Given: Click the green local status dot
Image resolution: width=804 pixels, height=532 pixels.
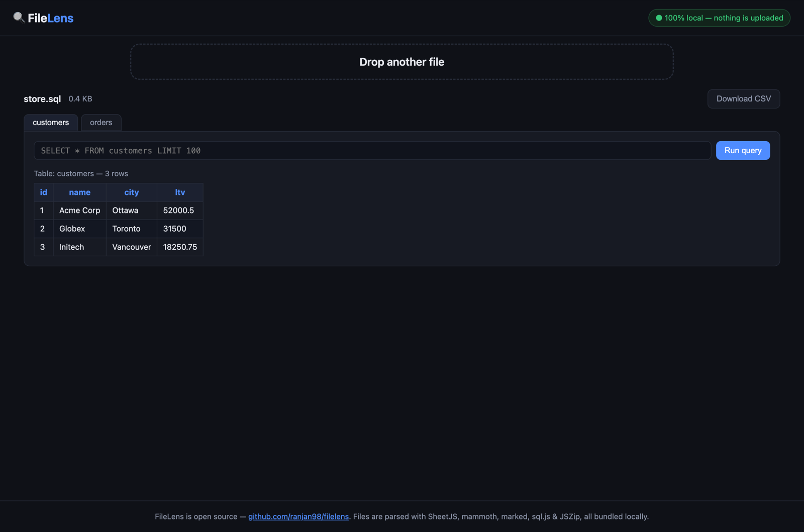Looking at the screenshot, I should point(659,18).
